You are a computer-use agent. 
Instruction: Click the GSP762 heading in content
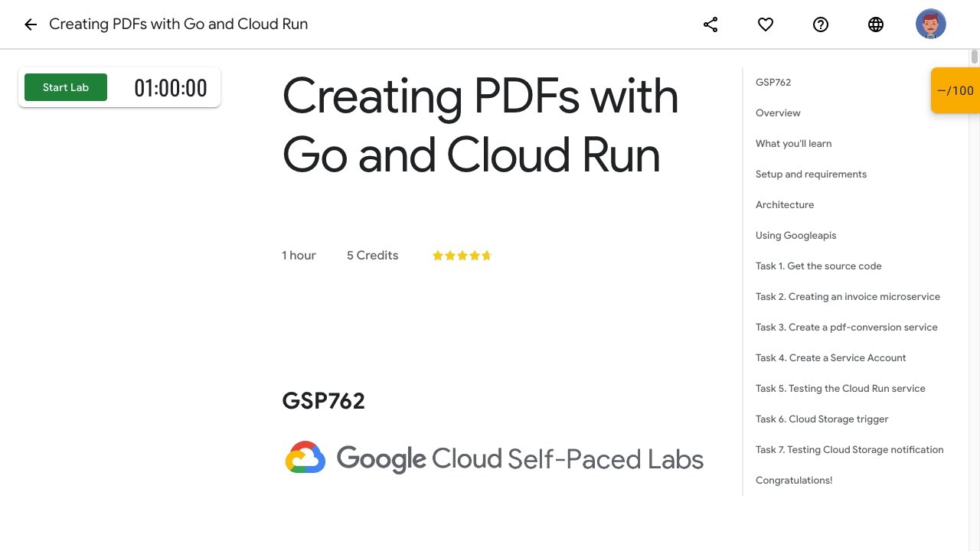(x=323, y=401)
